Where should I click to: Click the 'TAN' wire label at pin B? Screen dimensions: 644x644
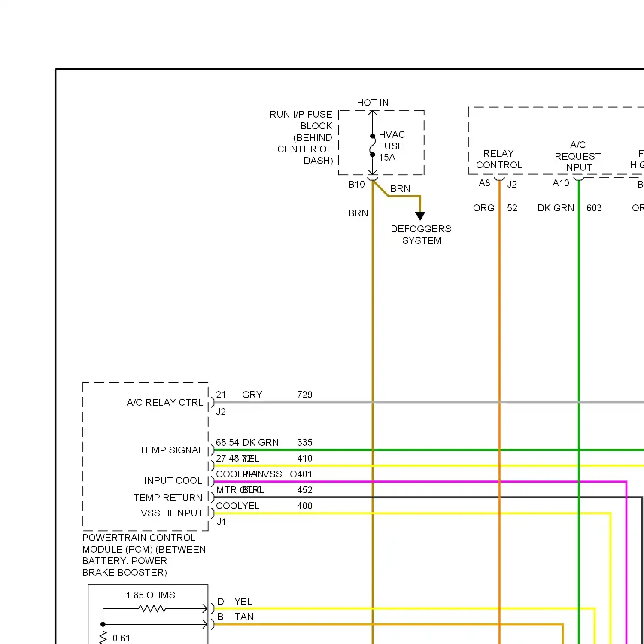point(244,617)
